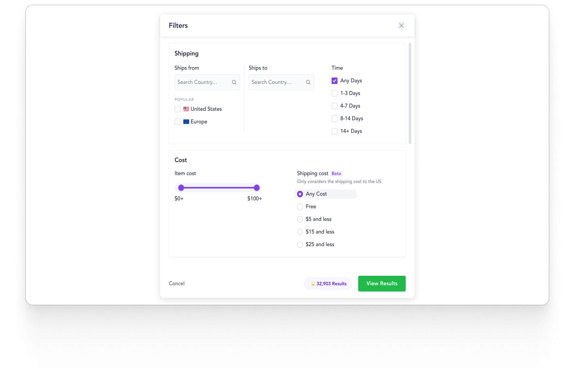Select the $15 and less option

pyautogui.click(x=300, y=232)
